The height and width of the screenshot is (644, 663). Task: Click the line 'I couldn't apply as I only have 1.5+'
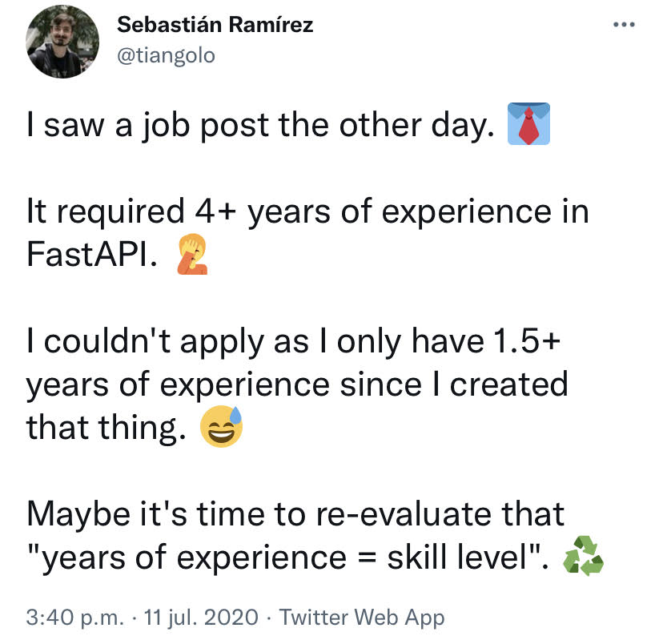click(293, 342)
